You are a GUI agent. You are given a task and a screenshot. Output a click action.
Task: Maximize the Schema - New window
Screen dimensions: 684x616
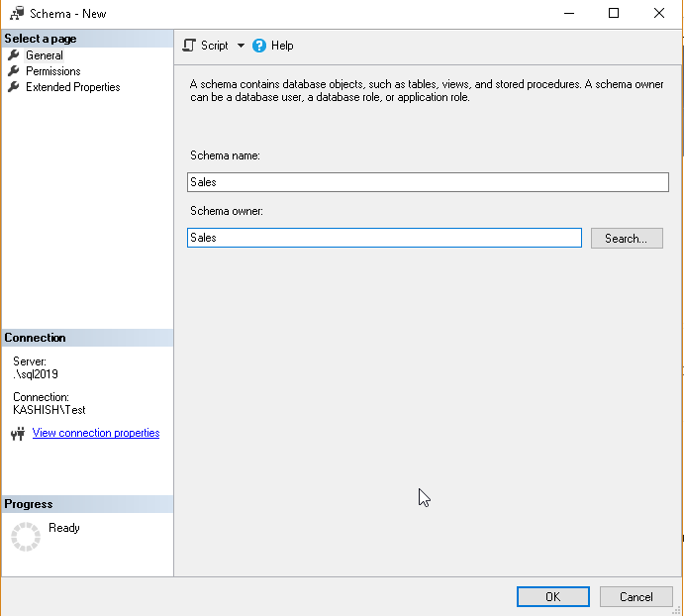614,14
